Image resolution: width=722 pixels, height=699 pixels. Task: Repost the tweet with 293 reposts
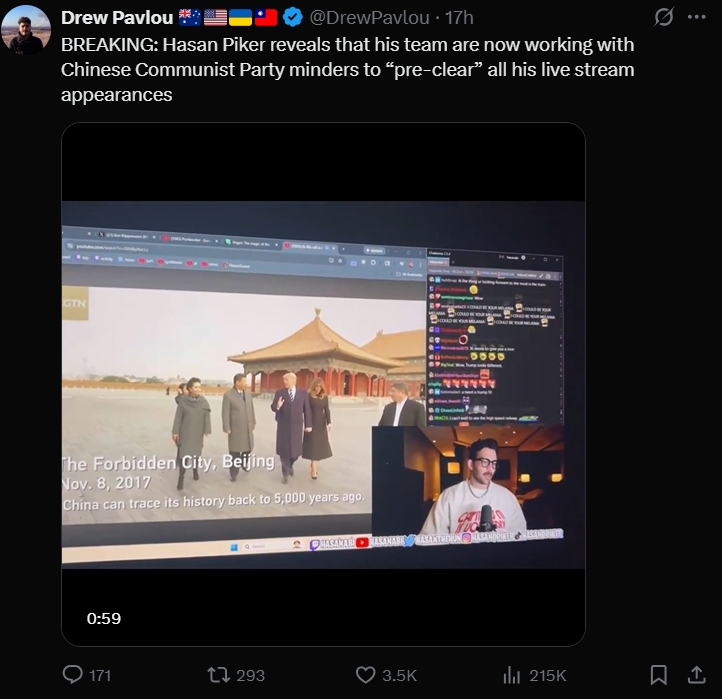point(236,675)
